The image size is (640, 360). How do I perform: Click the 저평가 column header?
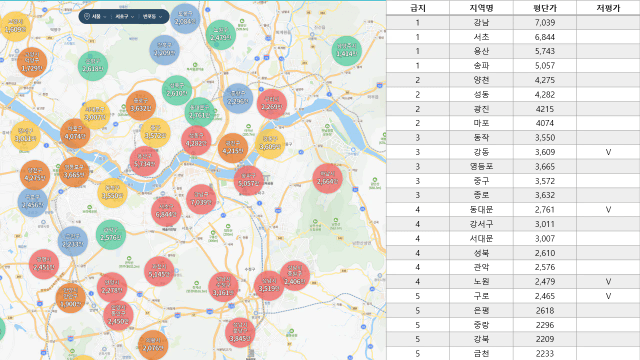point(608,8)
